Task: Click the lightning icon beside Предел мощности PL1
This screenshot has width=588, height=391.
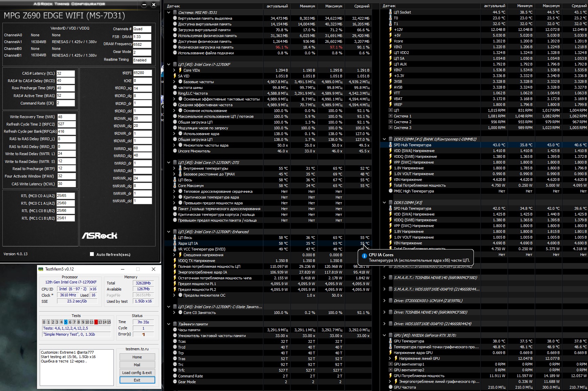Action: pyautogui.click(x=175, y=284)
